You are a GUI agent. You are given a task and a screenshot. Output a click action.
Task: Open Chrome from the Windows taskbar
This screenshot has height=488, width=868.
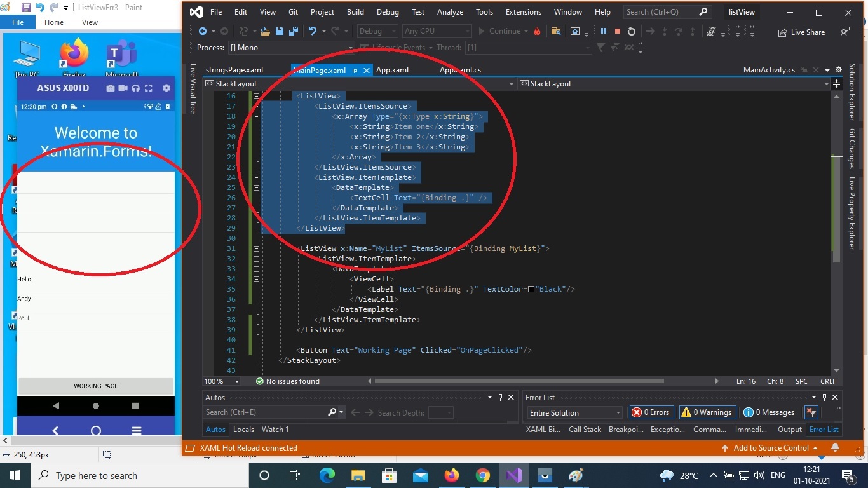point(482,475)
